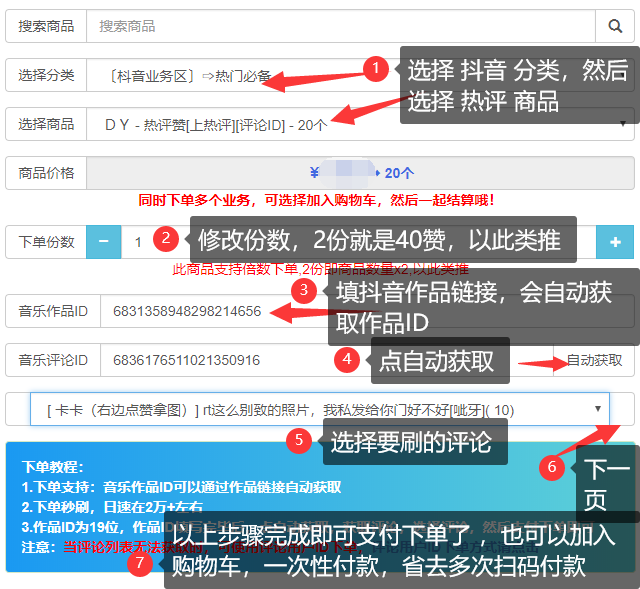The image size is (640, 589).
Task: Click the red circle numbered 1
Action: (x=374, y=69)
